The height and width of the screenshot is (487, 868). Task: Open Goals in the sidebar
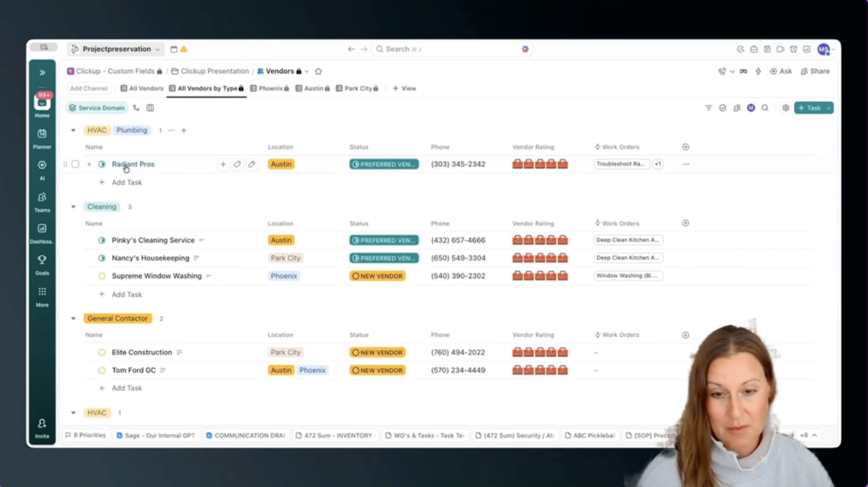42,264
